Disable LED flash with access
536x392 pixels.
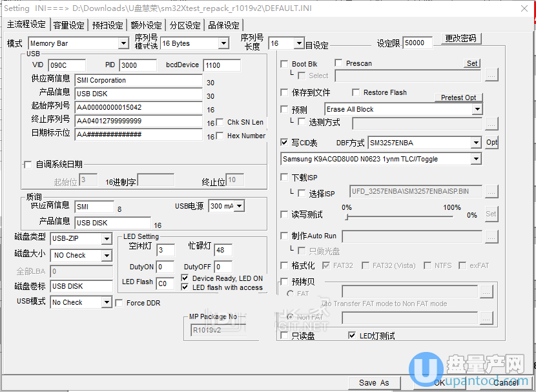pos(186,287)
